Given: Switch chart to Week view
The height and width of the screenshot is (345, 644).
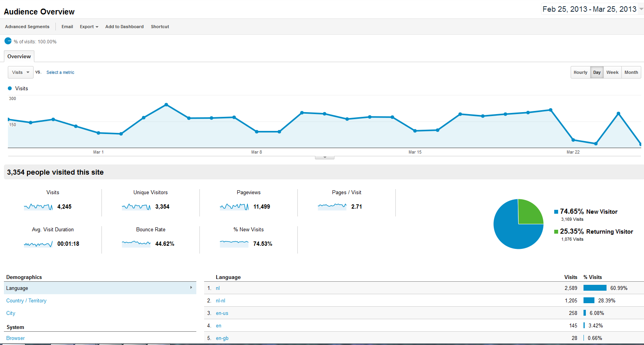Looking at the screenshot, I should (612, 72).
